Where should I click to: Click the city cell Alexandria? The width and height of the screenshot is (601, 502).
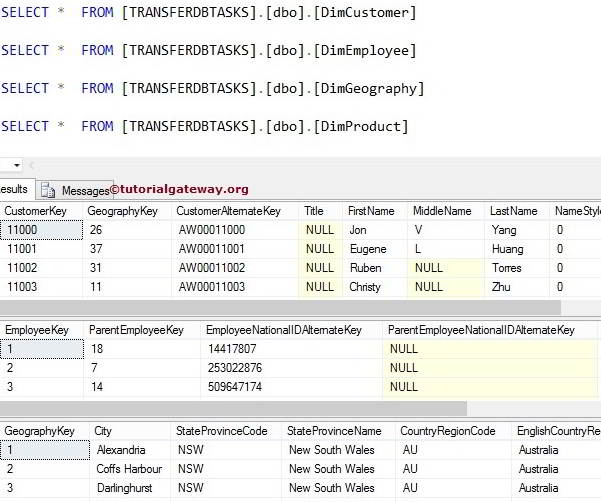130,450
